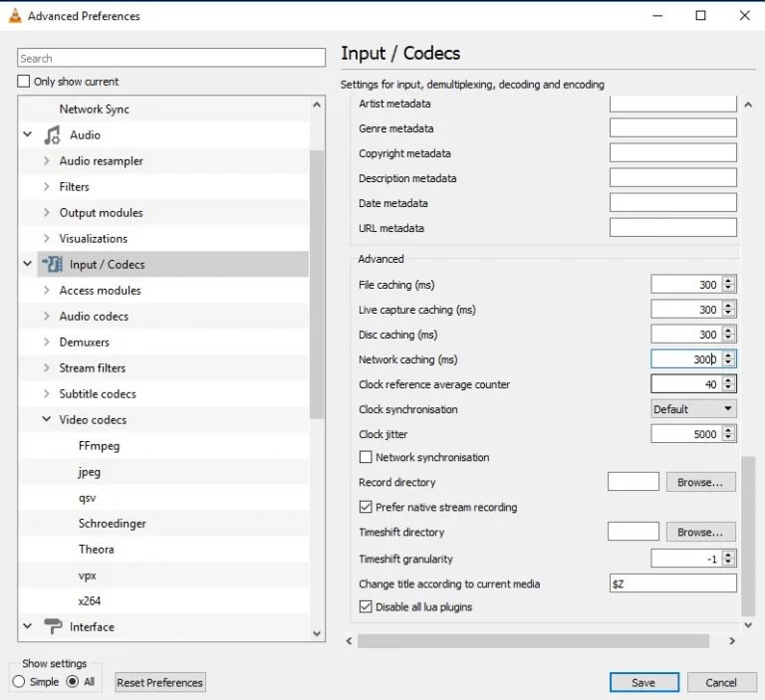Select the Simple settings radio button
The height and width of the screenshot is (700, 765).
coord(19,682)
